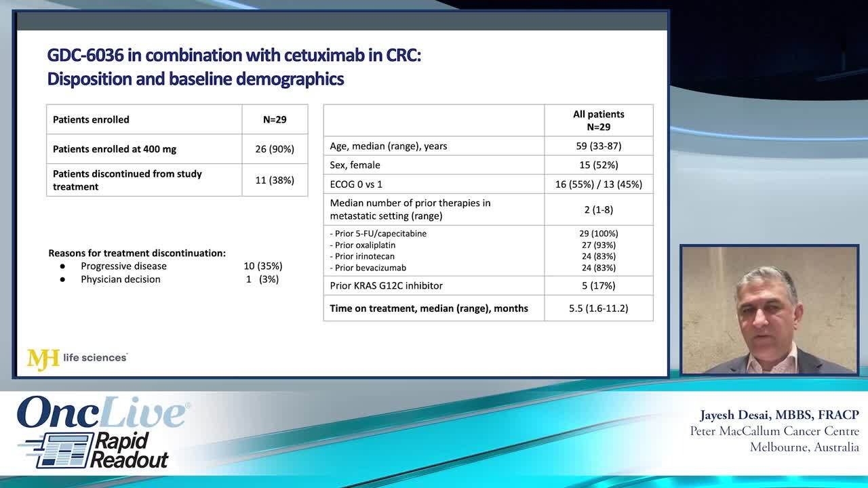Image resolution: width=868 pixels, height=488 pixels.
Task: Click the '26 (90%)' value cell
Action: point(275,149)
